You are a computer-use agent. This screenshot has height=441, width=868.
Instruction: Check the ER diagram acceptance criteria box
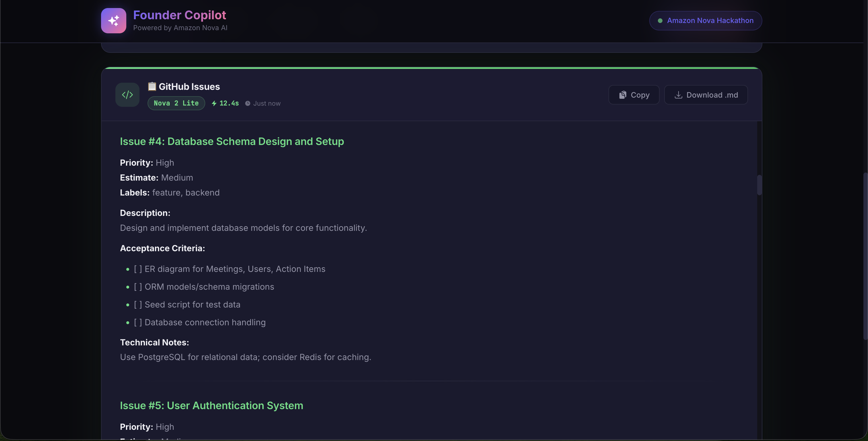click(x=138, y=269)
